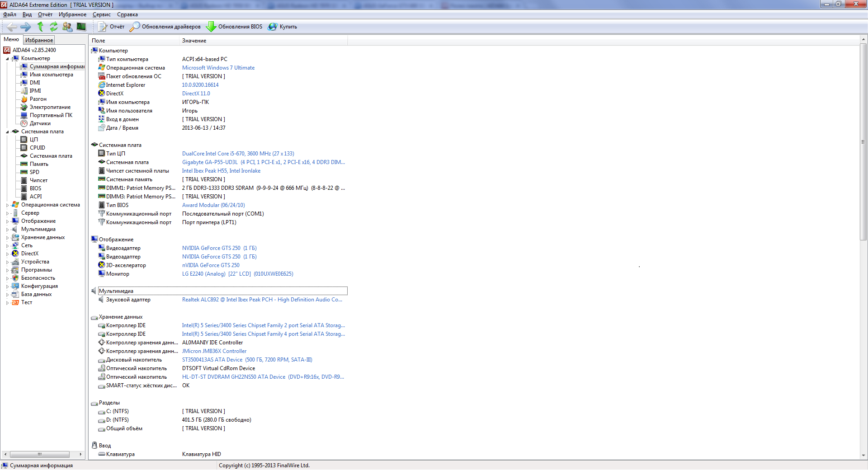Click the DMI tree icon

(x=24, y=83)
